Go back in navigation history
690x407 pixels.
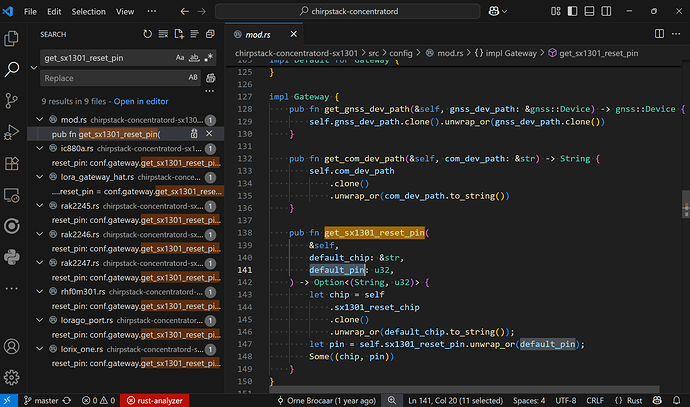click(185, 11)
